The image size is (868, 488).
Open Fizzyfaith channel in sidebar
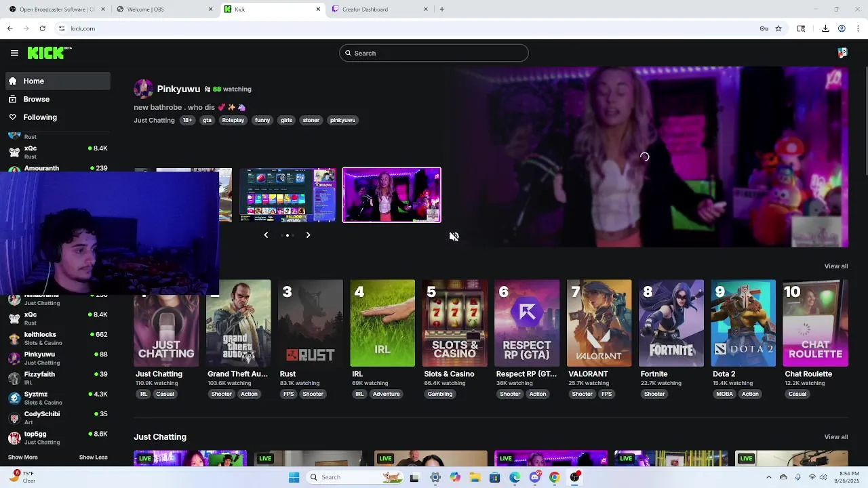58,378
